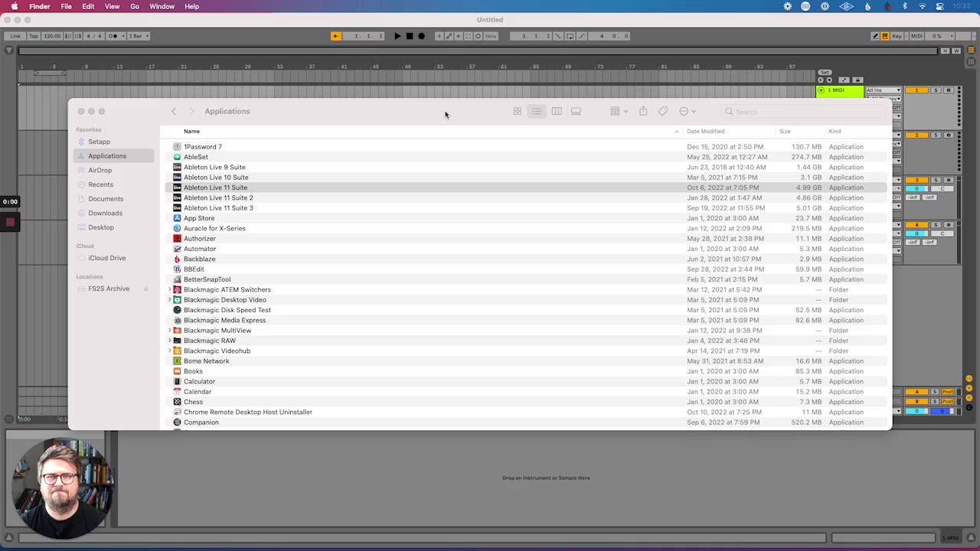Open the Finder Group By dropdown
The width and height of the screenshot is (980, 551).
[619, 112]
